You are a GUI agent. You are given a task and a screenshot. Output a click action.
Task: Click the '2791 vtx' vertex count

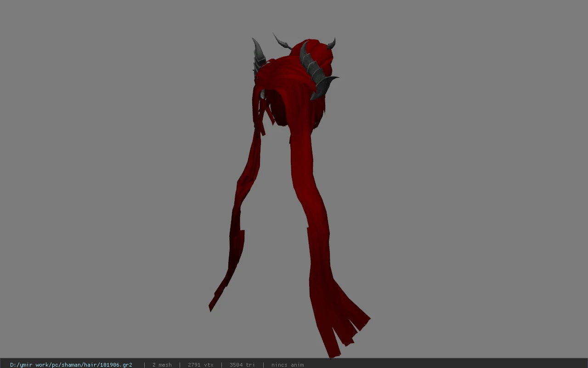[x=200, y=365]
